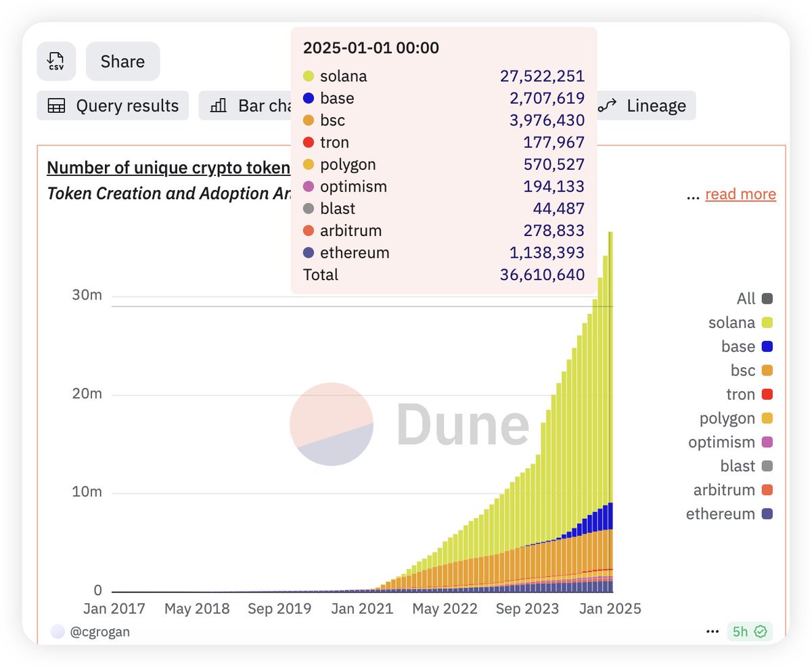Click the Total value 36,610,640

(x=541, y=275)
